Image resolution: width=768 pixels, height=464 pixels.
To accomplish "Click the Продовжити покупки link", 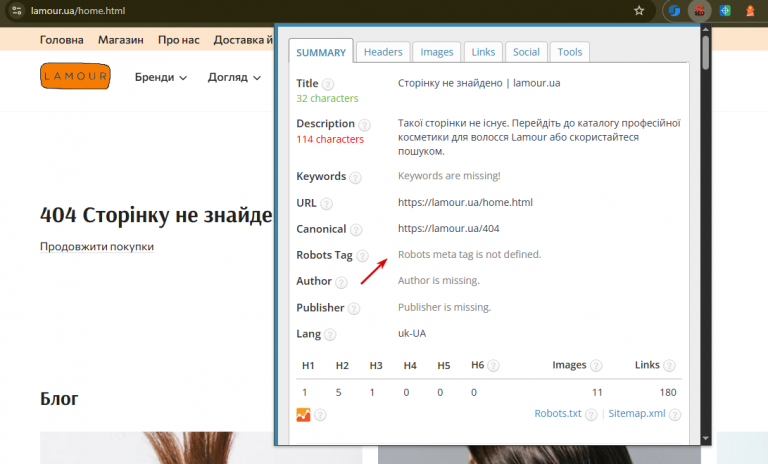I will coord(97,246).
